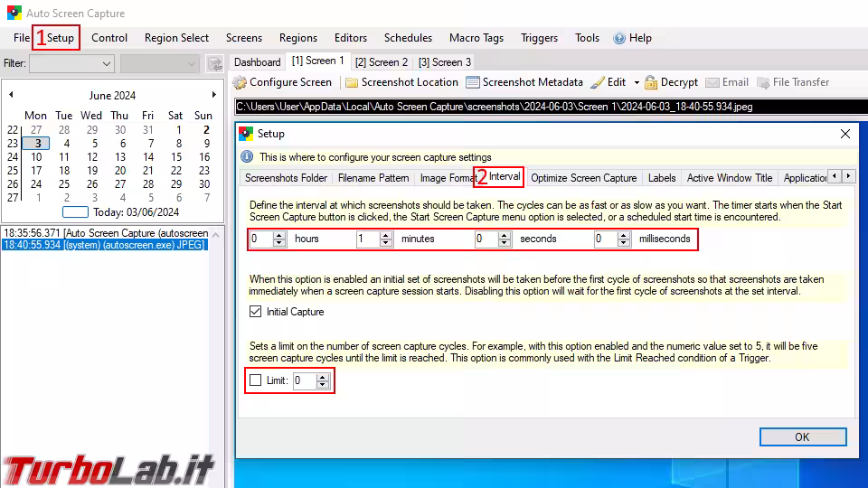Select June 3 in the calendar

(x=36, y=144)
